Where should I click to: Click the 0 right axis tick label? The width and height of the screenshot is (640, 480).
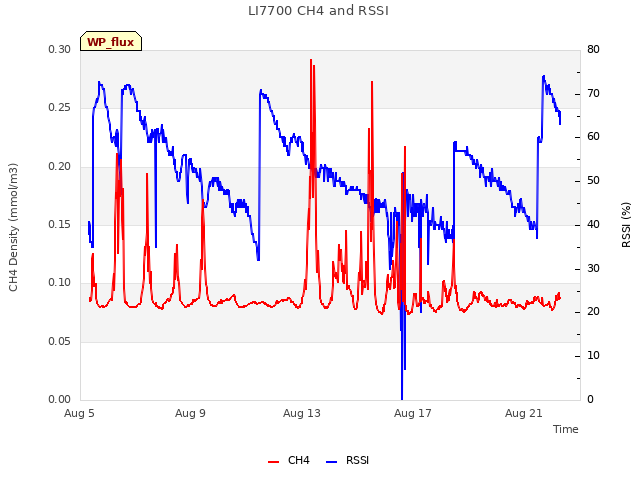pos(590,399)
